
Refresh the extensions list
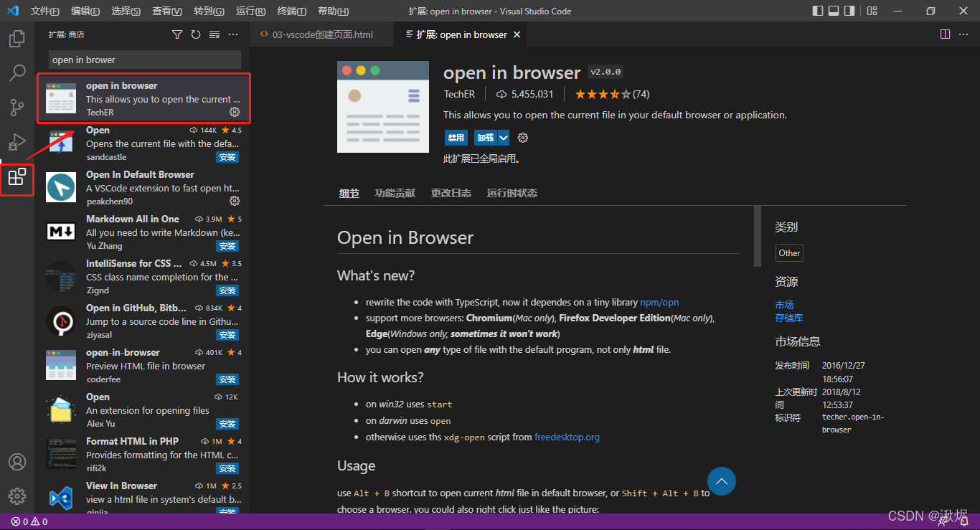pyautogui.click(x=196, y=34)
